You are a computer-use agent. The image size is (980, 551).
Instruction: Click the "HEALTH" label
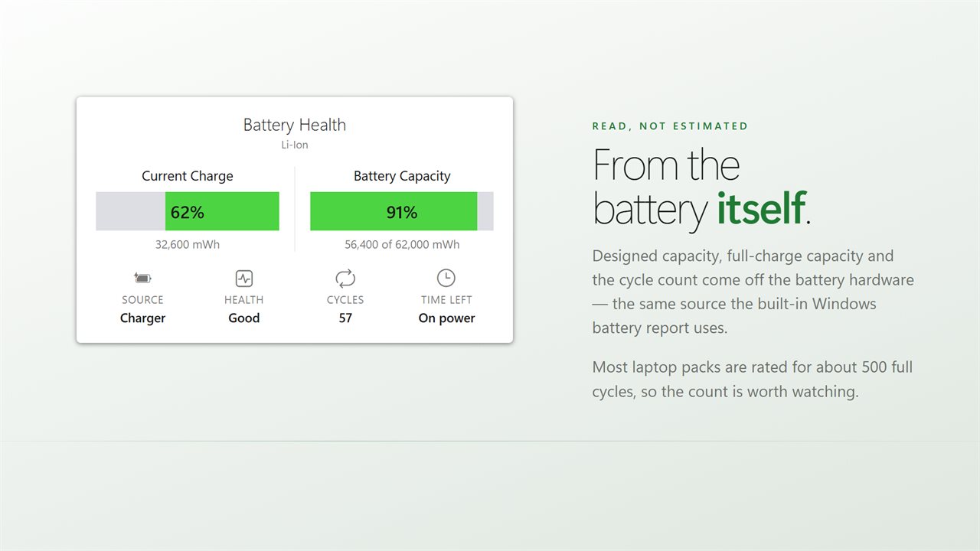click(x=244, y=300)
